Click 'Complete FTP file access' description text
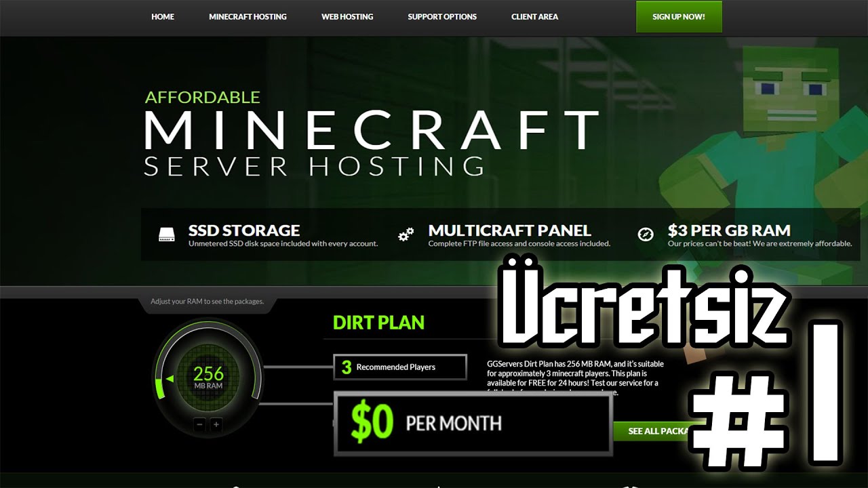 tap(519, 243)
